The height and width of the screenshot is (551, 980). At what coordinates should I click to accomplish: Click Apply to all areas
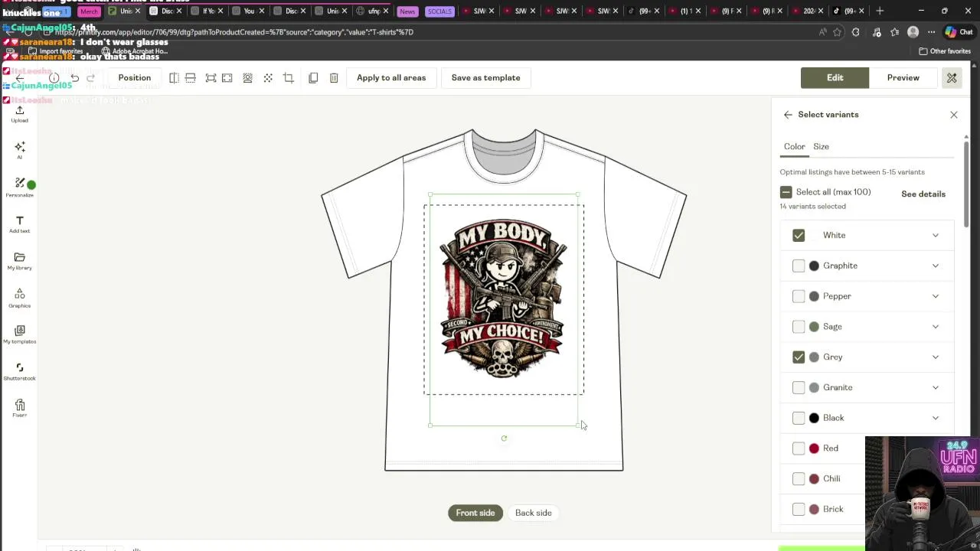391,78
